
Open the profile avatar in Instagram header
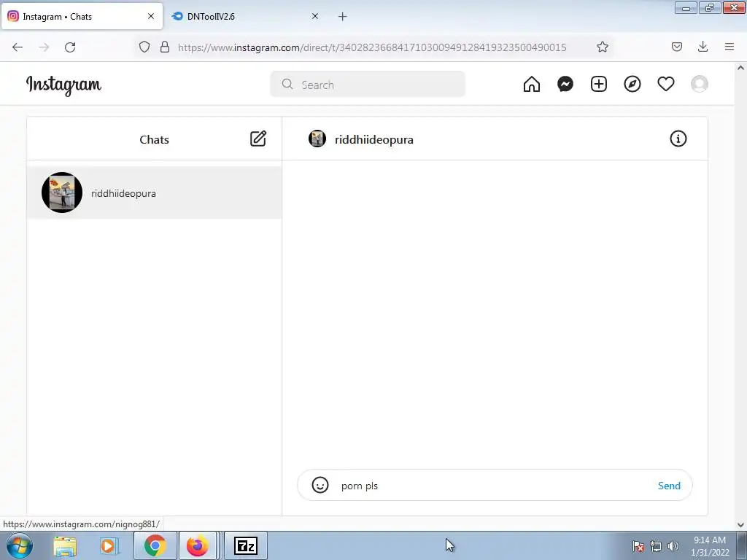pyautogui.click(x=700, y=85)
